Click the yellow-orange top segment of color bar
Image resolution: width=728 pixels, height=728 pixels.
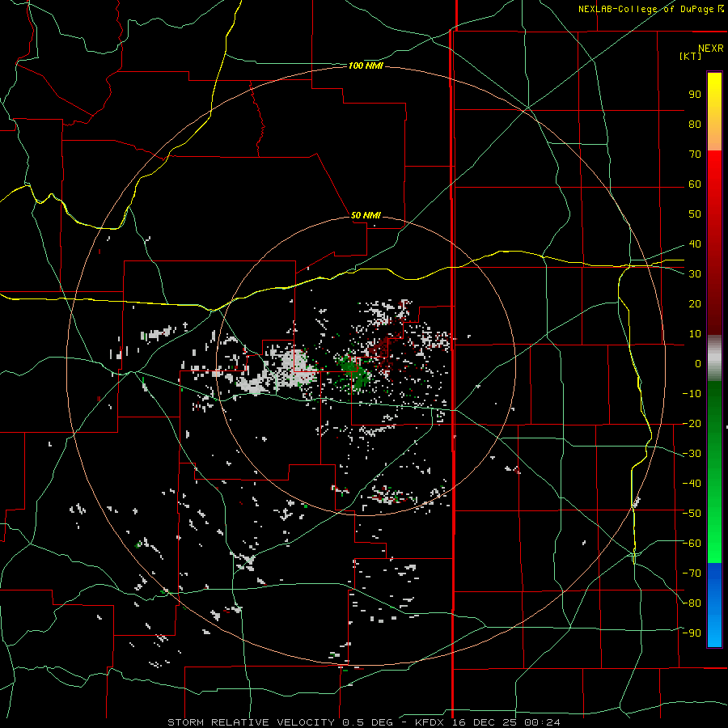(714, 112)
